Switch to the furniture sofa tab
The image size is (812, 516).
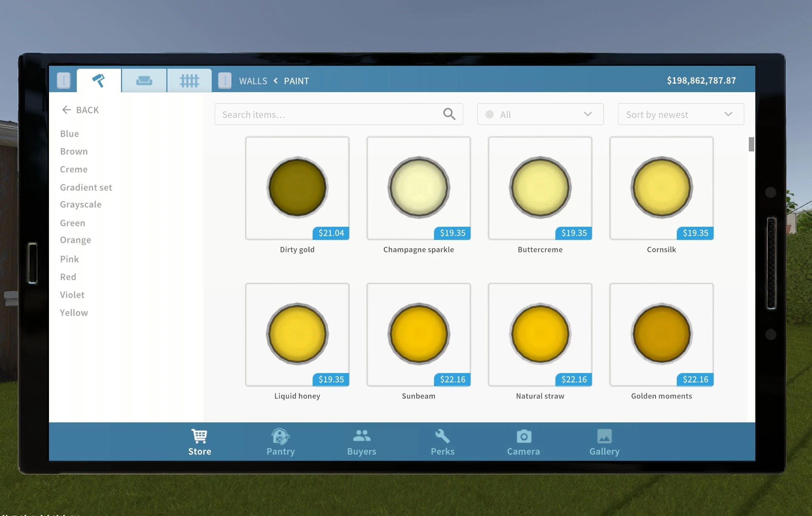[144, 80]
